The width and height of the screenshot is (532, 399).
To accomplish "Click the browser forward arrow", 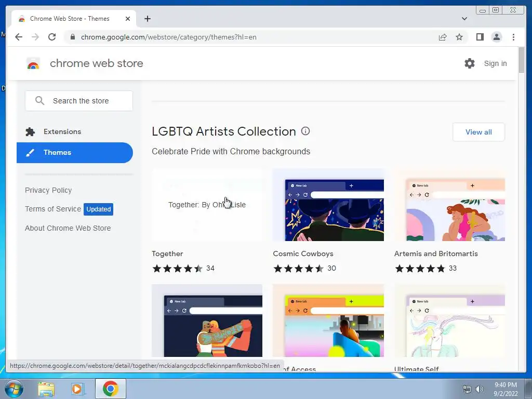I will [x=35, y=37].
